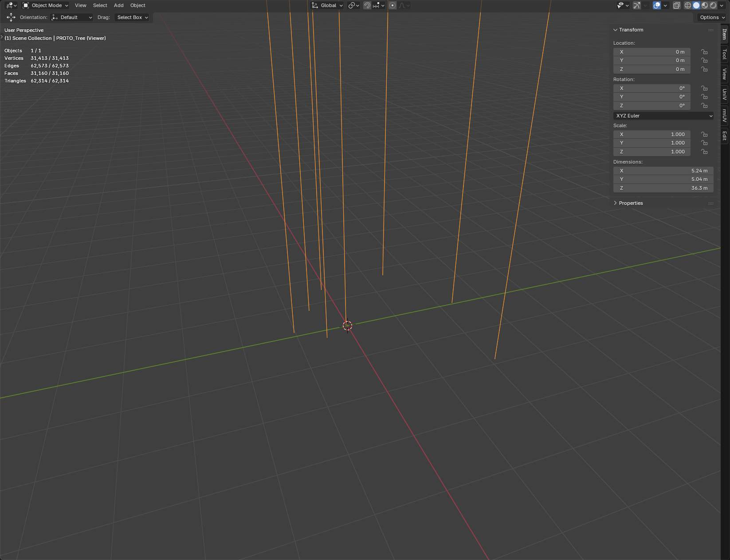The height and width of the screenshot is (560, 730).
Task: Expand the Properties panel section
Action: click(631, 203)
